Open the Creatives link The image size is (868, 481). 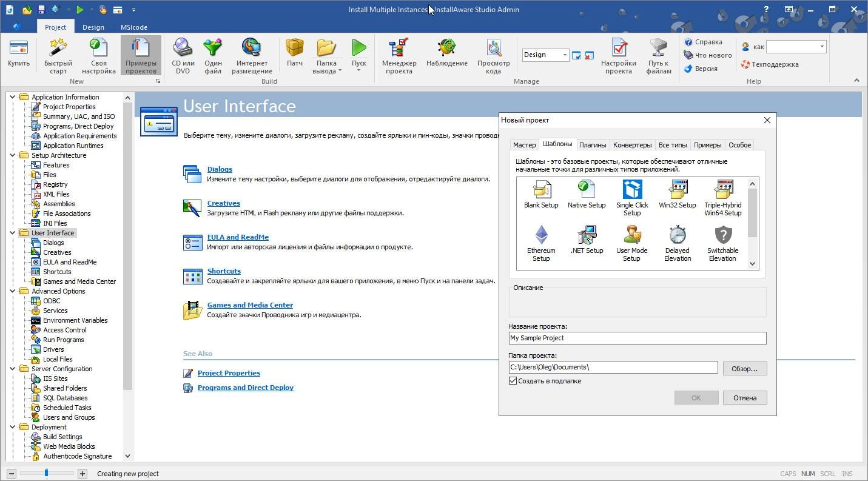point(224,203)
